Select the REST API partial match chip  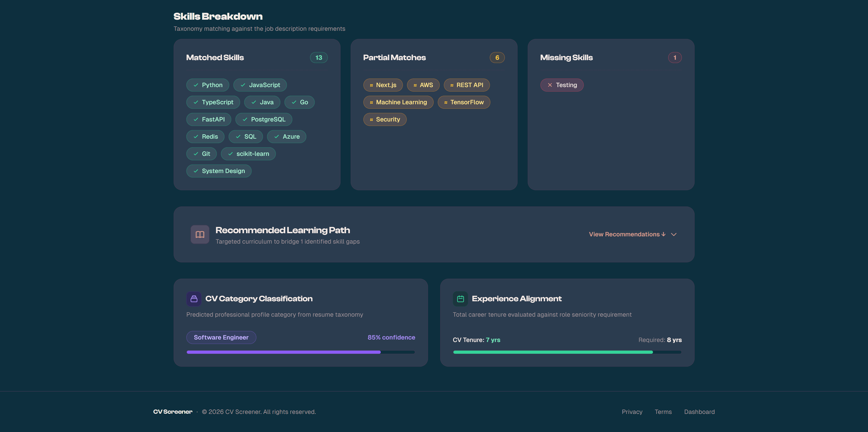pos(466,85)
